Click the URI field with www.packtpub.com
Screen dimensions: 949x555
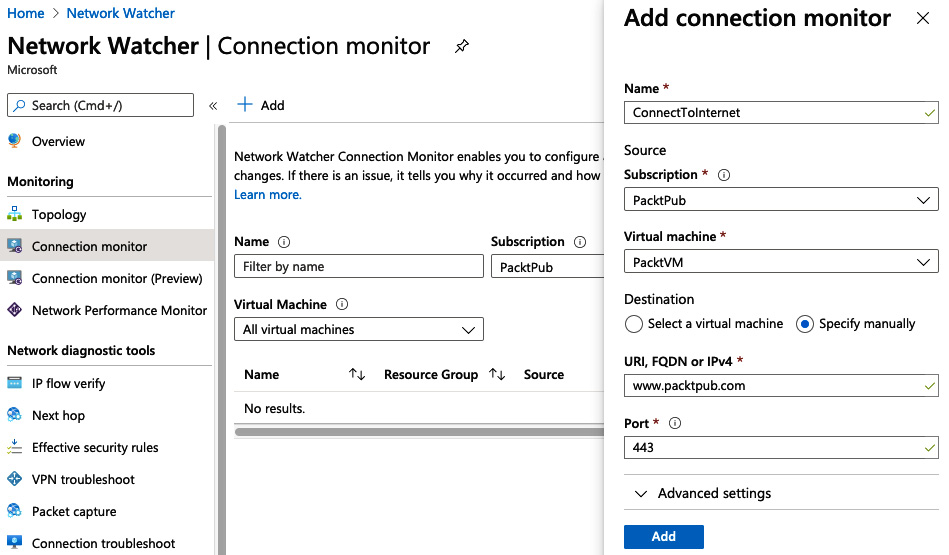pos(781,386)
